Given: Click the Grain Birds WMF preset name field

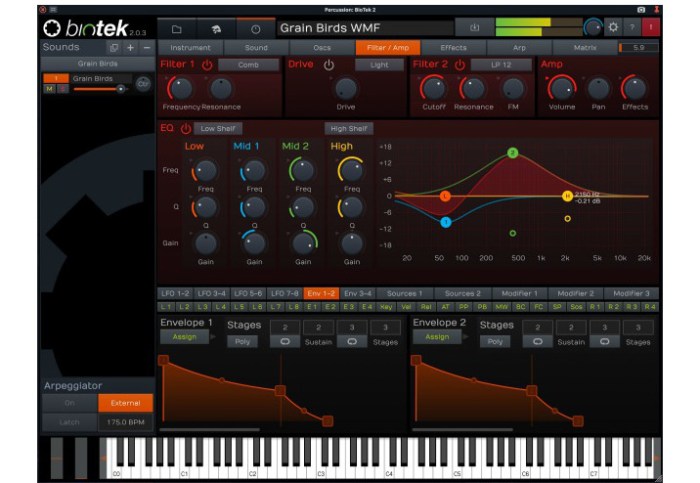Looking at the screenshot, I should coord(365,28).
